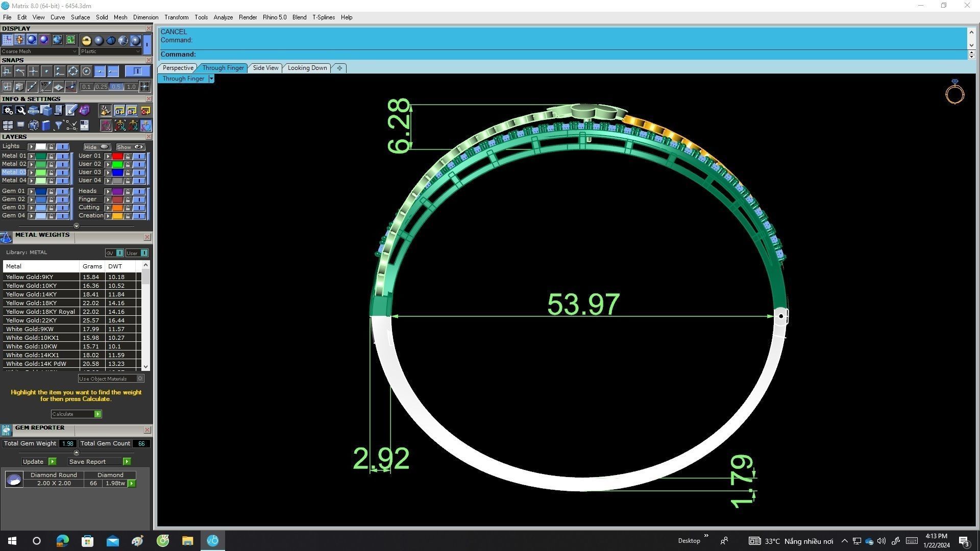Open the Coarse Mesh dropdown

point(39,52)
